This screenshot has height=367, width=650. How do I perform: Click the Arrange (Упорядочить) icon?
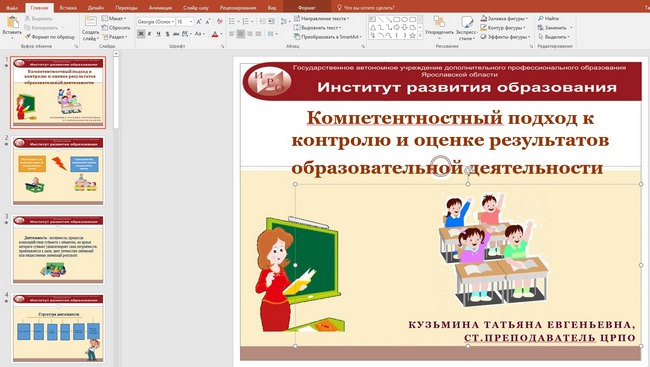point(439,22)
